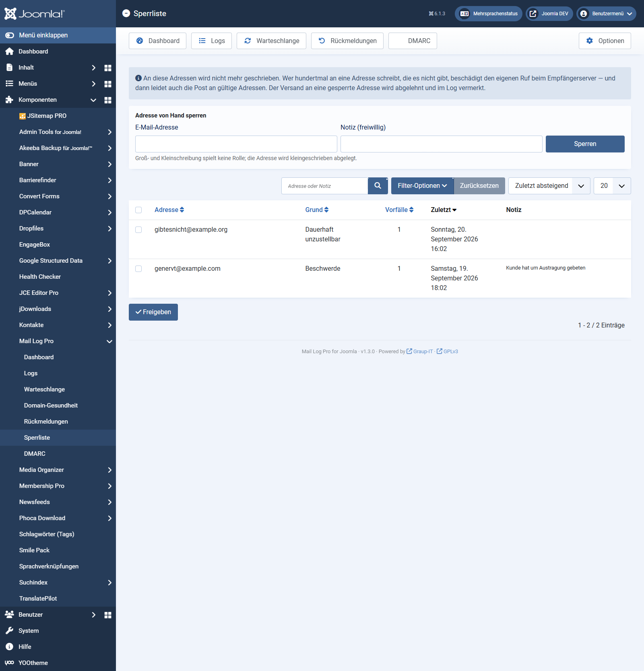Click the Benutzer people icon
Viewport: 644px width, 671px height.
pos(10,614)
